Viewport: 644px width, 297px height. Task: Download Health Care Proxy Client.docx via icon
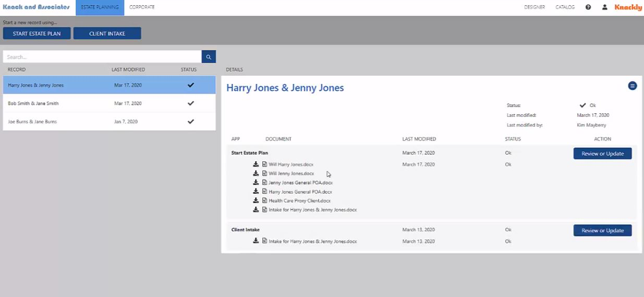pos(256,200)
